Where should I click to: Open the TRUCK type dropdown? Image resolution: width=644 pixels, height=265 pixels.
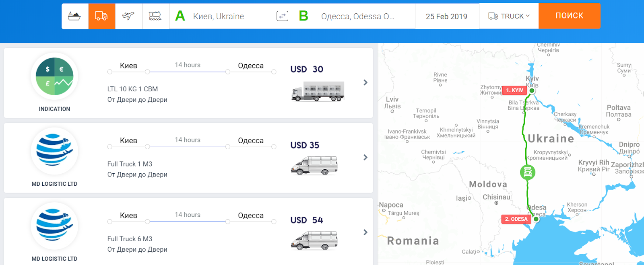[509, 16]
